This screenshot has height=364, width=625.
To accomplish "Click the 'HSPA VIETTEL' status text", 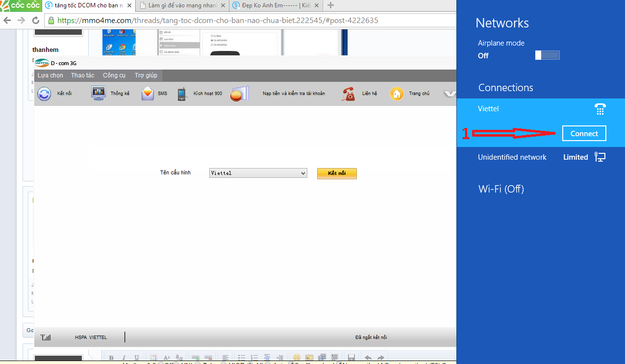I will pyautogui.click(x=91, y=338).
